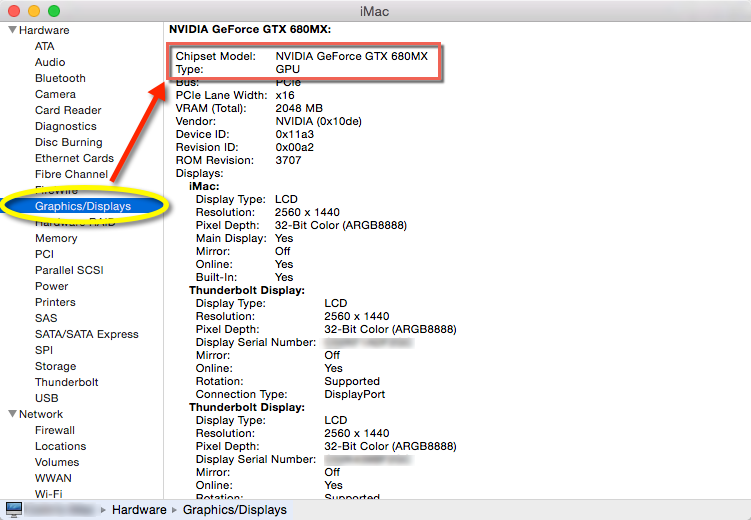The height and width of the screenshot is (520, 751).
Task: Click the iMac window title
Action: tap(375, 11)
